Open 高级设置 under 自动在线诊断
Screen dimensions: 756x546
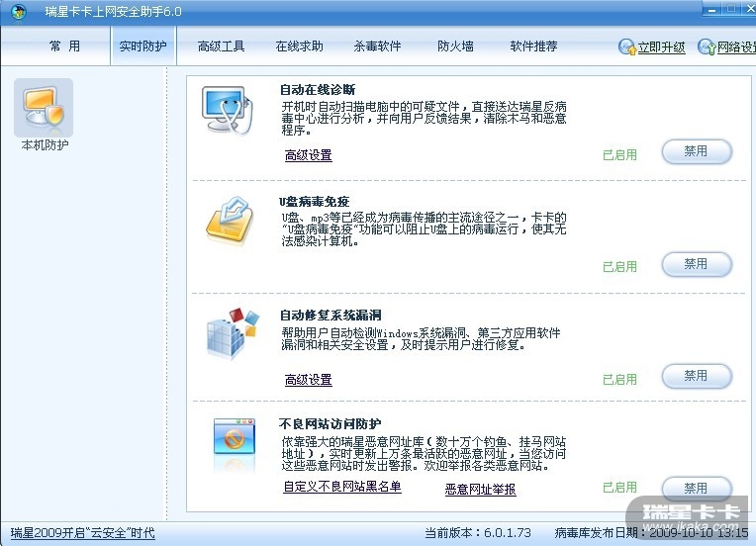pyautogui.click(x=308, y=155)
